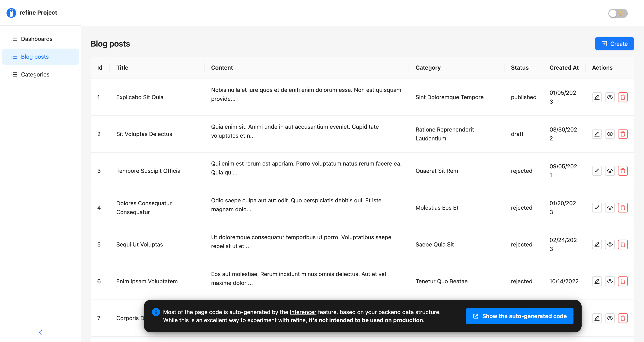The width and height of the screenshot is (644, 342).
Task: Show details for Explicabo Sit Quia
Action: [x=610, y=97]
